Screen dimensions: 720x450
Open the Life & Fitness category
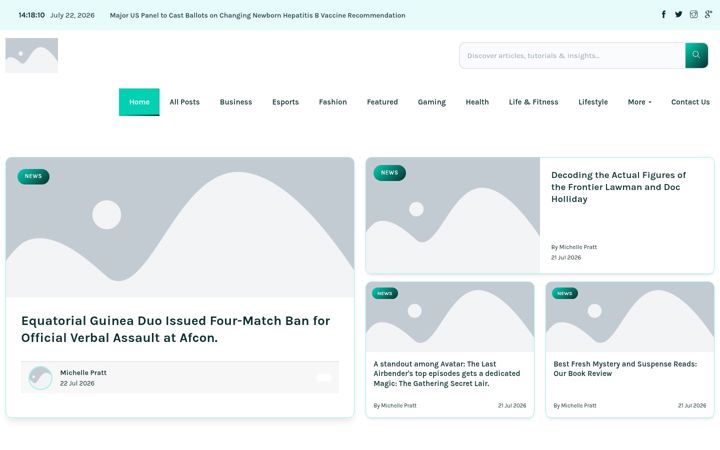(534, 102)
